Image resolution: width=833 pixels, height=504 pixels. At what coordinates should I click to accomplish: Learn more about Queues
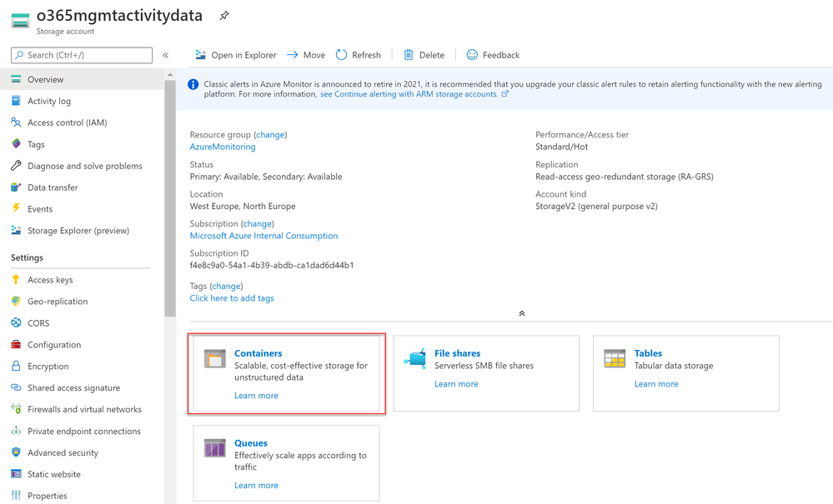pyautogui.click(x=257, y=486)
